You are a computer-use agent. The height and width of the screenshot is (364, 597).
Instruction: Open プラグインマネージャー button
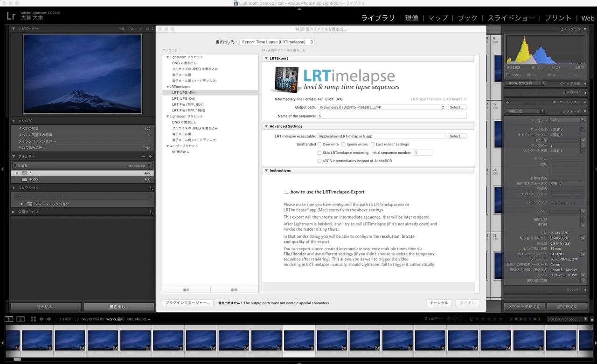(188, 302)
